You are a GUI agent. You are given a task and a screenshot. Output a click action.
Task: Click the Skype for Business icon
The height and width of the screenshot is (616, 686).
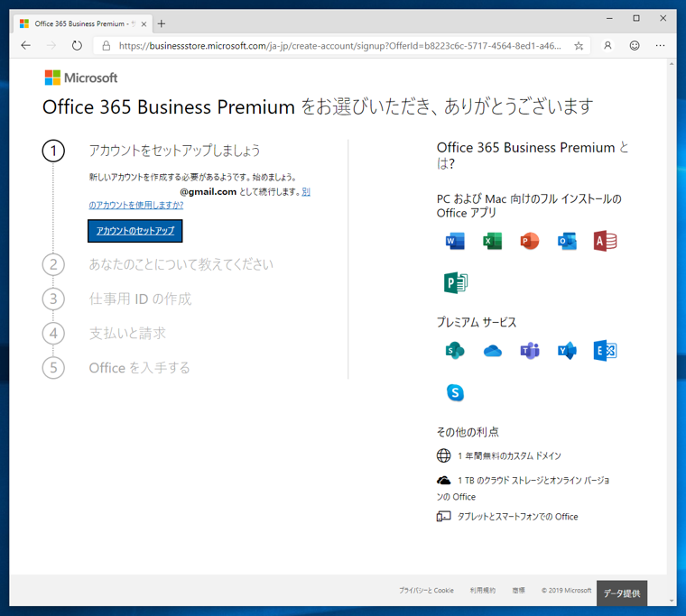(455, 392)
